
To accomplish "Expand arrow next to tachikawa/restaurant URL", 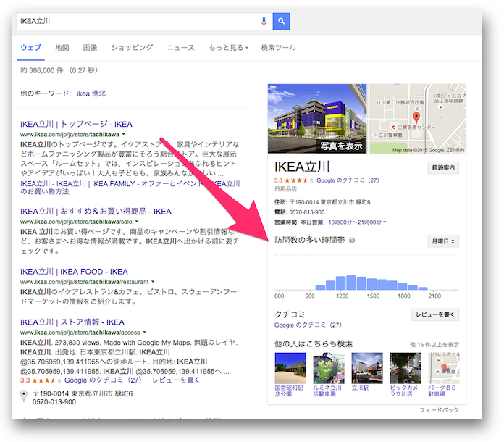I will coord(153,281).
